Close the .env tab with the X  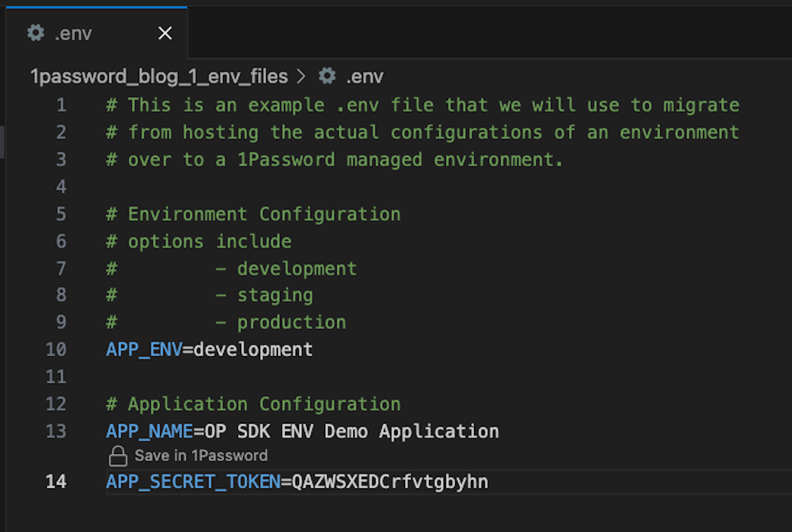point(165,33)
